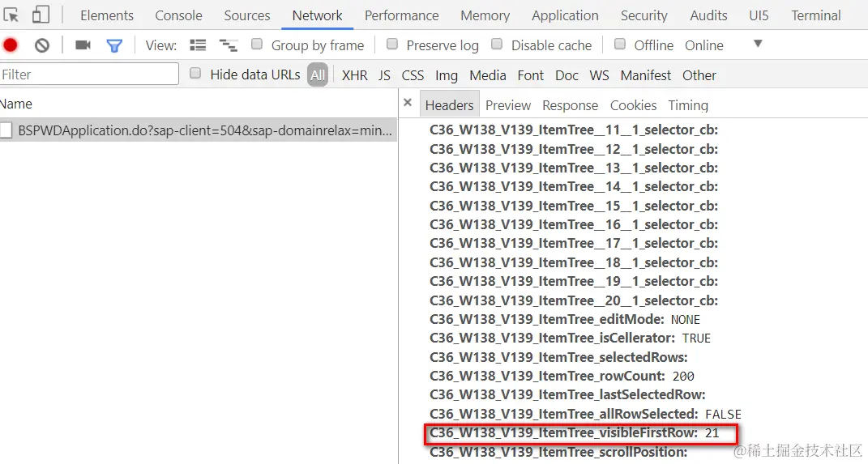The width and height of the screenshot is (868, 464).
Task: Select the ItemTree__15__1_selector_cb parameter
Action: coord(574,206)
